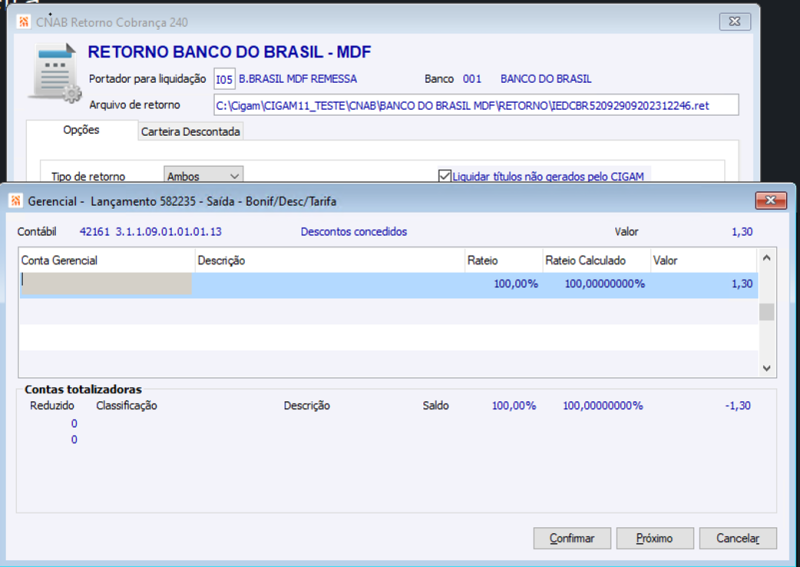Close the CNAB Retorno Cobrança 240 window

coord(735,22)
